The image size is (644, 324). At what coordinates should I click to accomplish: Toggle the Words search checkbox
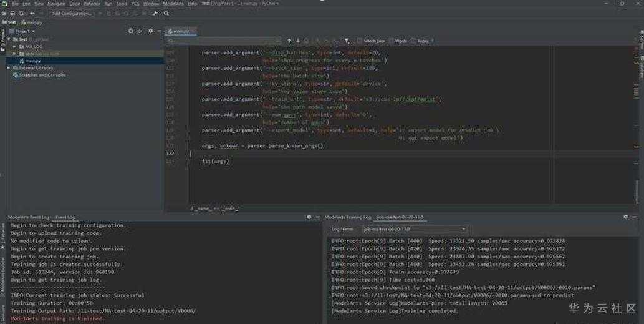[x=391, y=41]
